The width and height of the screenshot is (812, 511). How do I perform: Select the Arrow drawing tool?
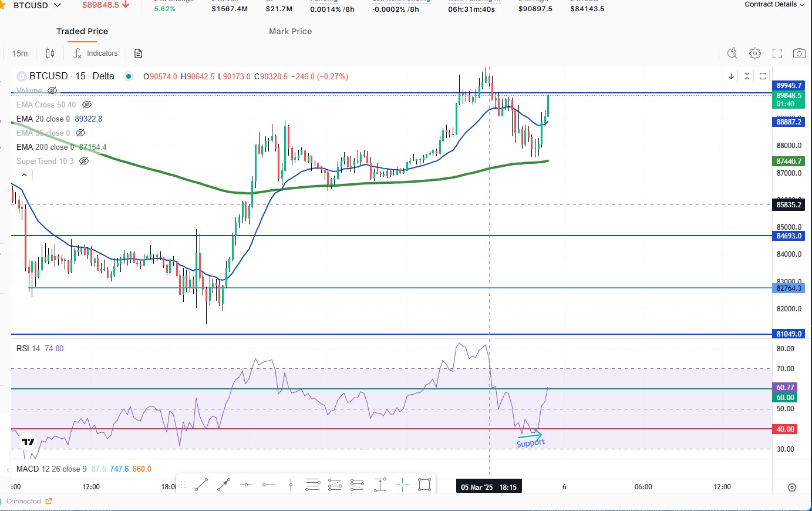click(223, 484)
